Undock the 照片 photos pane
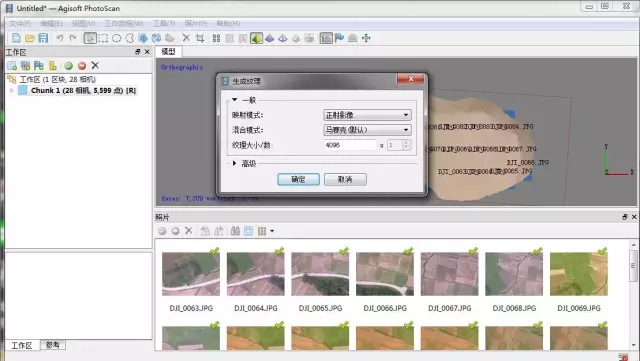 625,217
